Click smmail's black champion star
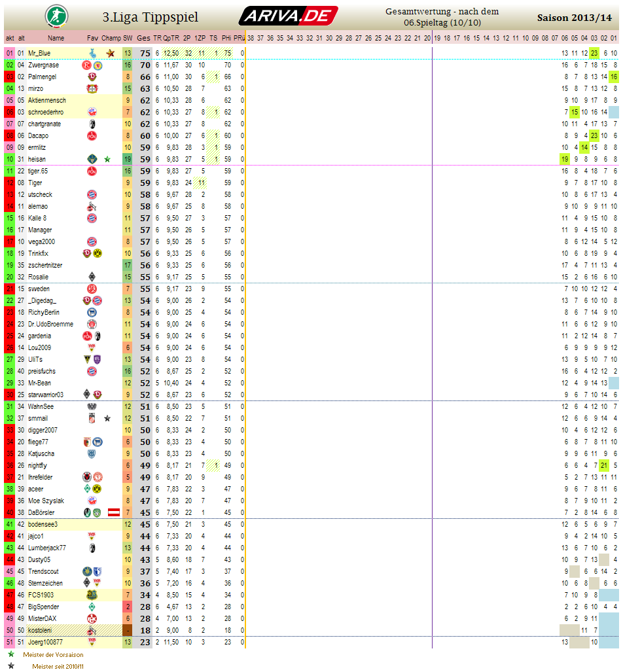 [107, 418]
